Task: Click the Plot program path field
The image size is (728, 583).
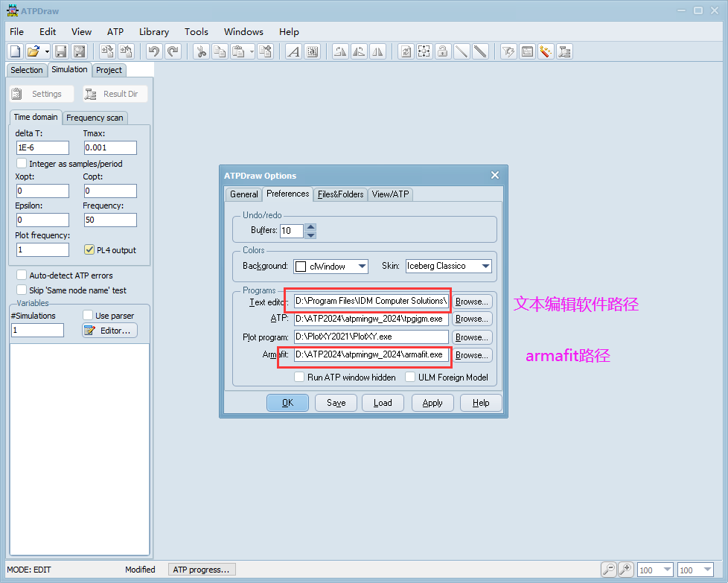Action: click(371, 337)
